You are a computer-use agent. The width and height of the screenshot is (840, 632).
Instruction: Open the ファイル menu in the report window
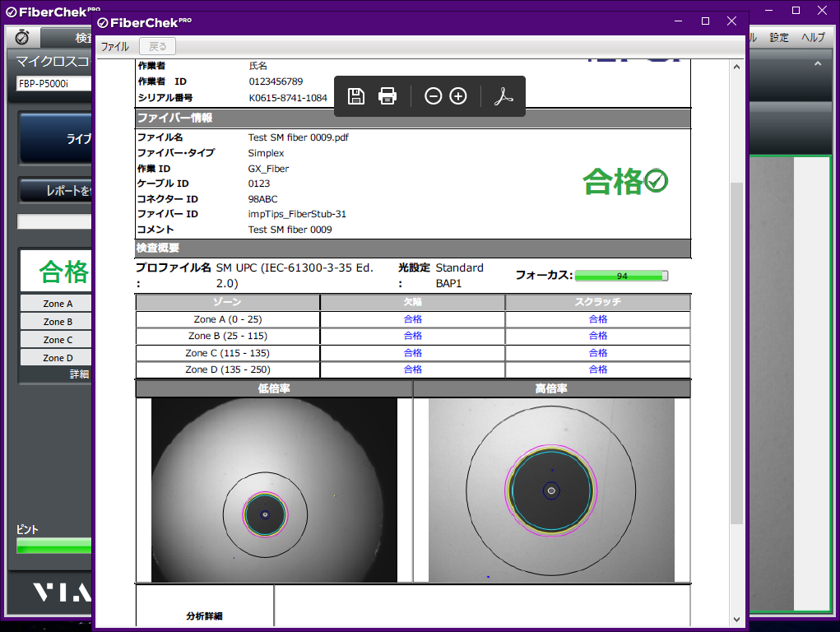[115, 47]
